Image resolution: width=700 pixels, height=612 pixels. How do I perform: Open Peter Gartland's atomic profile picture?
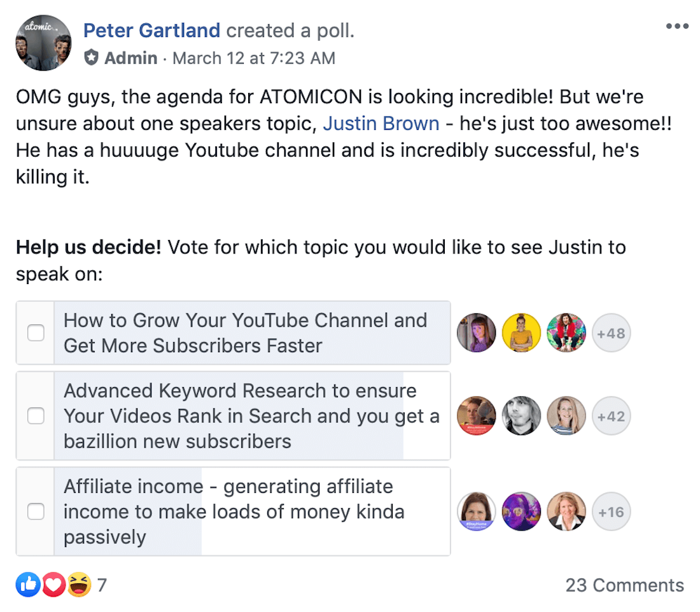coord(43,43)
